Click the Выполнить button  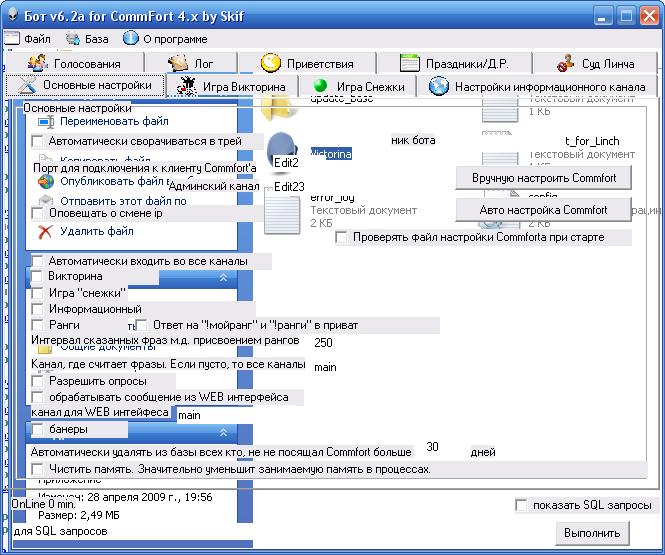(593, 533)
